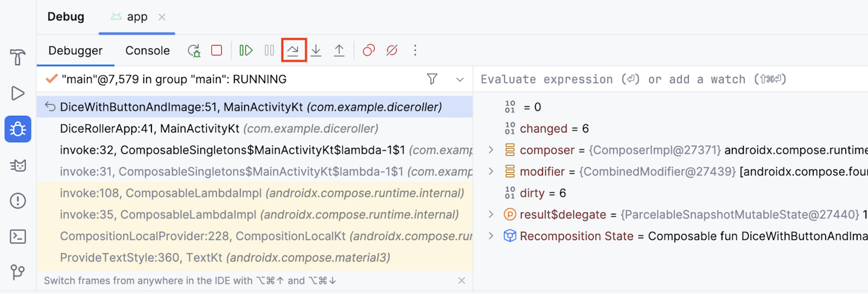Viewport: 868px width, 294px height.
Task: Toggle Mute Breakpoints
Action: point(392,51)
